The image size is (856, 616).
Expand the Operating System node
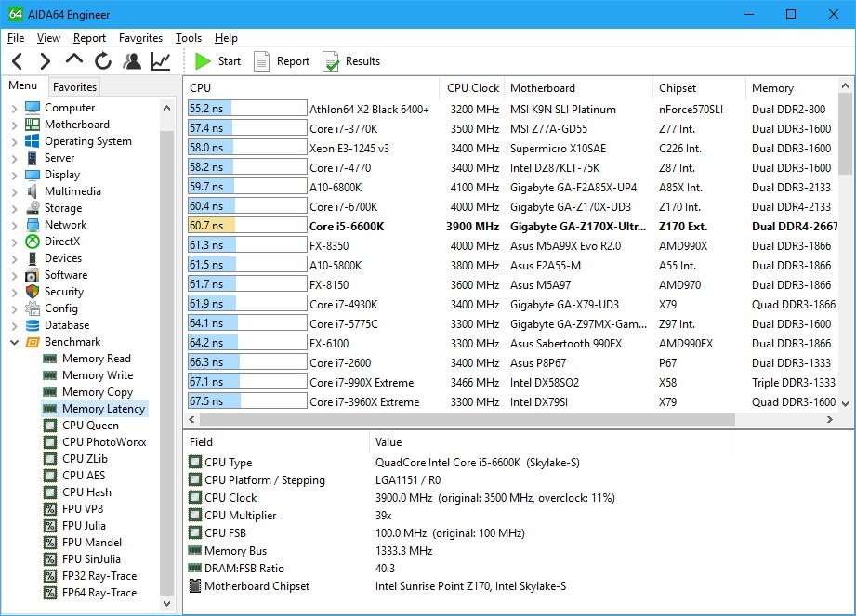tap(14, 141)
